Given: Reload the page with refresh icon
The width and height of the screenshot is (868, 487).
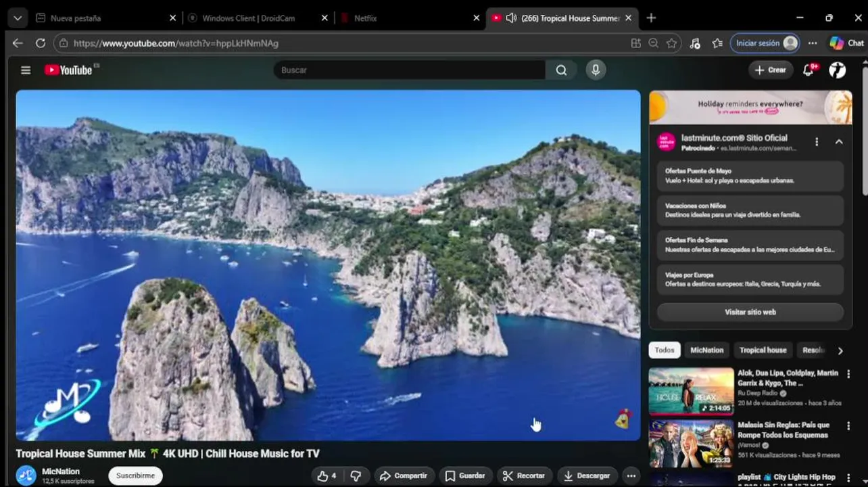Looking at the screenshot, I should point(41,43).
